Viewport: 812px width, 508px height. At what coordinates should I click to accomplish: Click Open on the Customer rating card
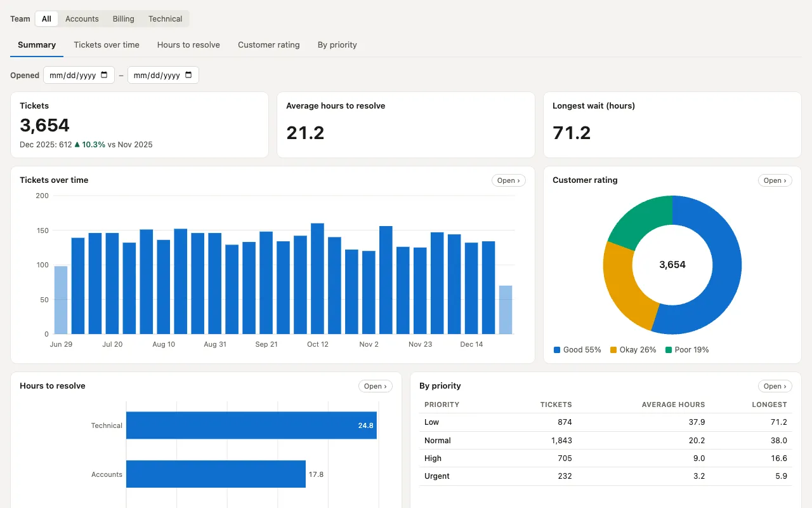(x=775, y=180)
